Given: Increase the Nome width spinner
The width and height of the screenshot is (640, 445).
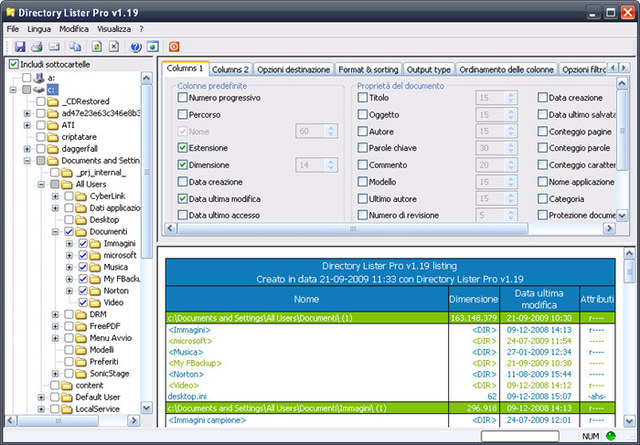Looking at the screenshot, I should point(331,128).
